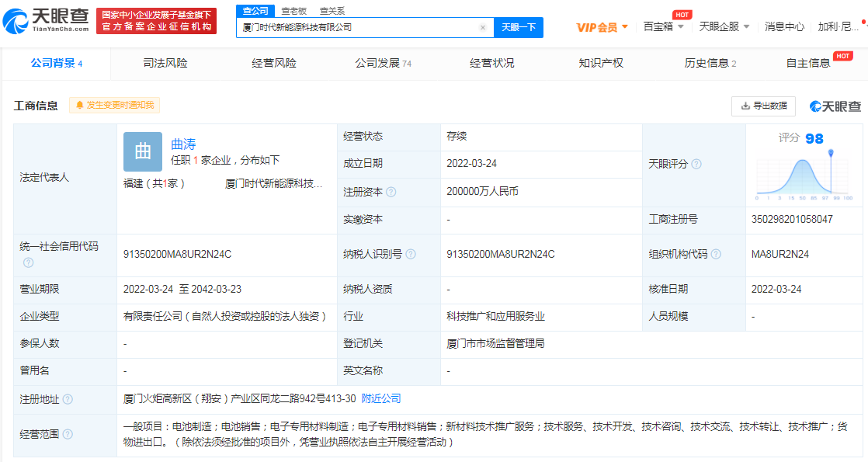Open 消息中心
This screenshot has width=868, height=462.
click(784, 26)
